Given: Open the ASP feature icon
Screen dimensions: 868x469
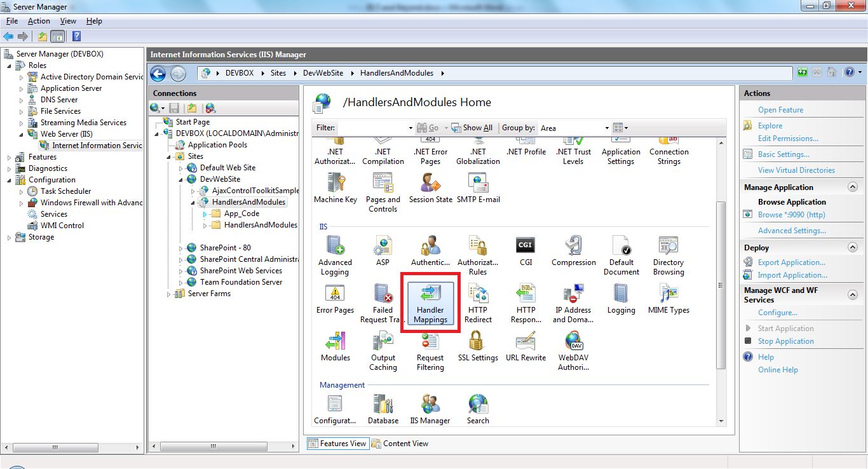Looking at the screenshot, I should coord(383,251).
